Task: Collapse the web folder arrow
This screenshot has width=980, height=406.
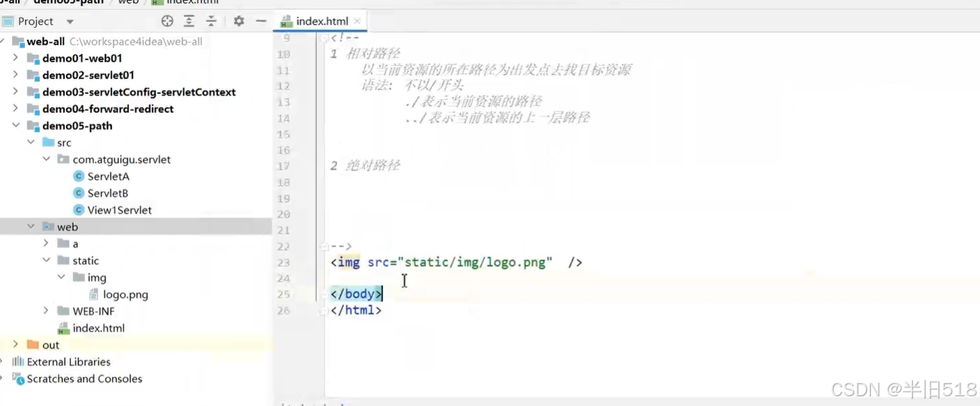Action: (31, 226)
